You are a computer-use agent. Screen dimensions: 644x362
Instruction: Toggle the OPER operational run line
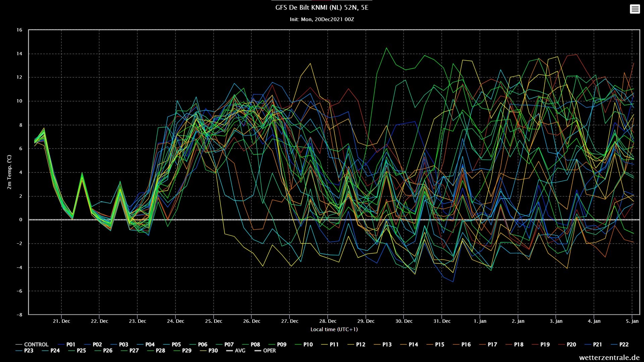click(x=265, y=351)
